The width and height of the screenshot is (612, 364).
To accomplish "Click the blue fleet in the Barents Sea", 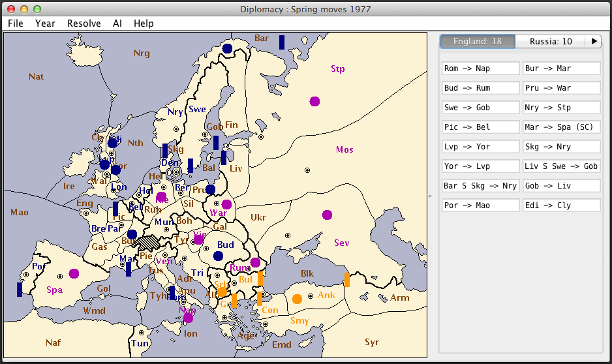I will (x=282, y=42).
